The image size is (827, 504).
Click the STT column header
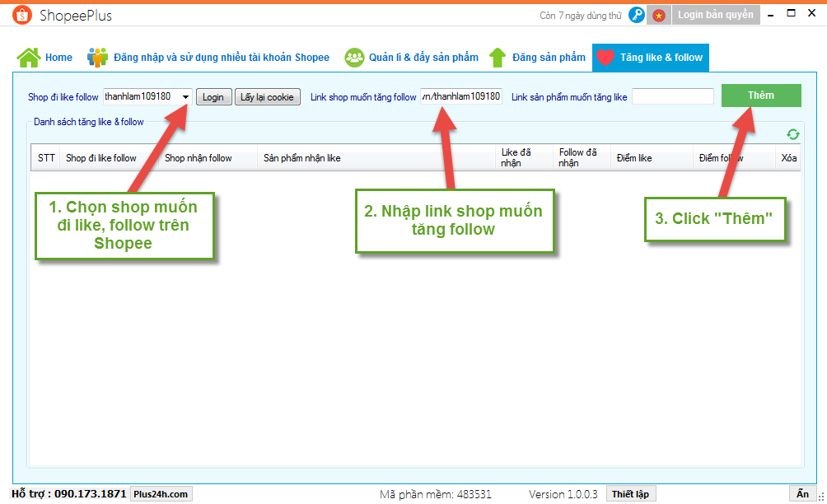point(46,157)
